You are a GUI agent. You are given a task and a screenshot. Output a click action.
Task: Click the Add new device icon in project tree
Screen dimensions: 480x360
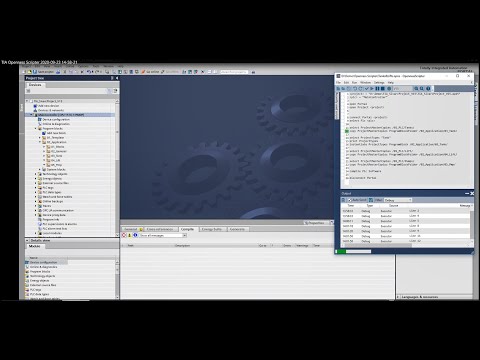click(x=35, y=106)
